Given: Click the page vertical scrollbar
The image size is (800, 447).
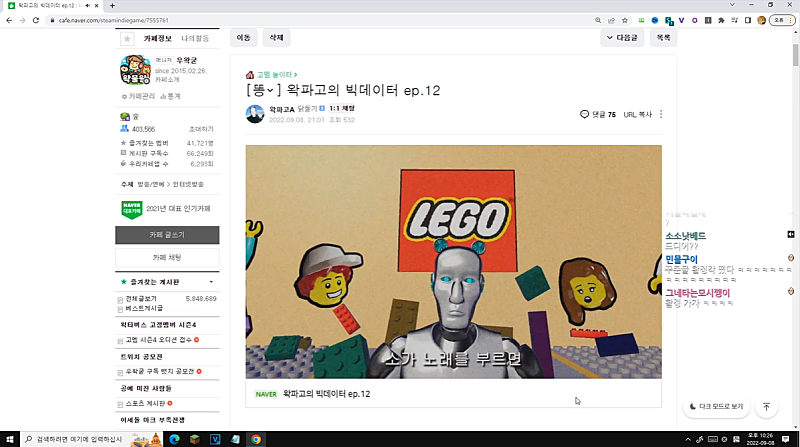Looking at the screenshot, I should tap(796, 55).
